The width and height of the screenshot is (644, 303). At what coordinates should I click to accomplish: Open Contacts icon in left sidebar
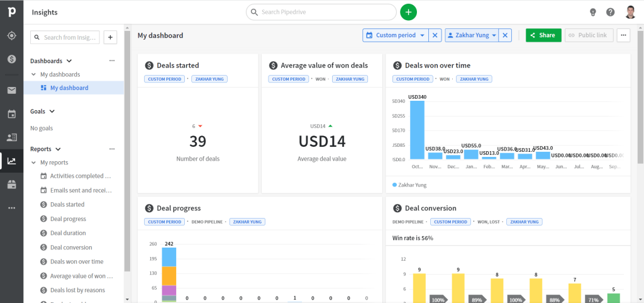pyautogui.click(x=11, y=137)
